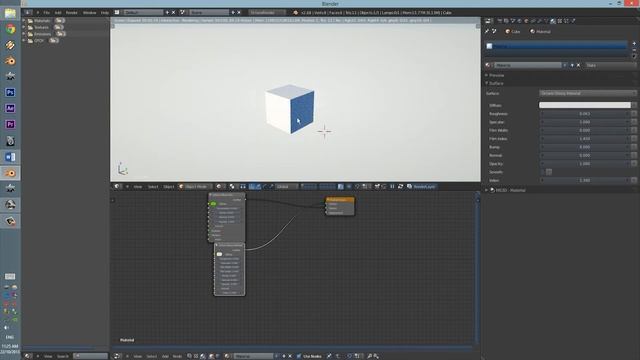Open After Effects from the taskbar
The width and height of the screenshot is (640, 360).
tap(10, 109)
